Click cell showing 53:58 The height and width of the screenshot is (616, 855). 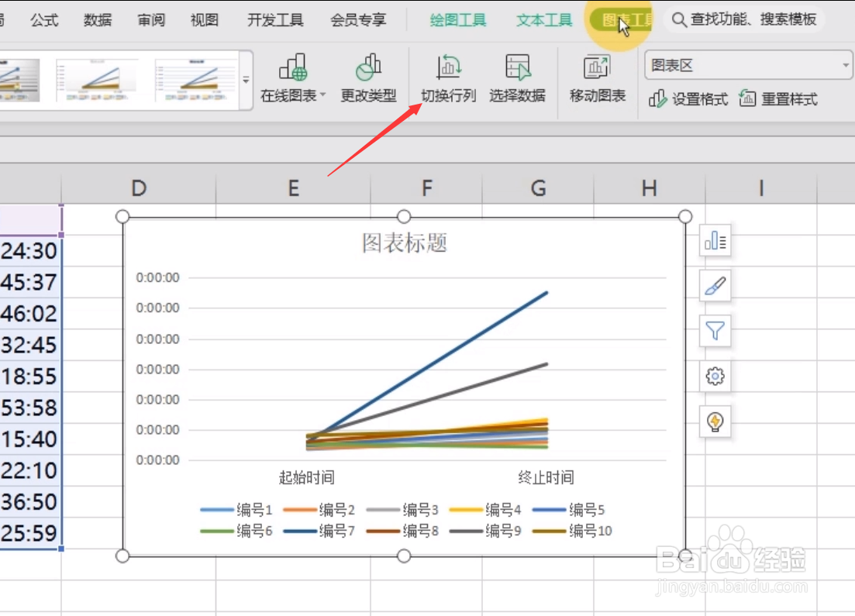30,408
